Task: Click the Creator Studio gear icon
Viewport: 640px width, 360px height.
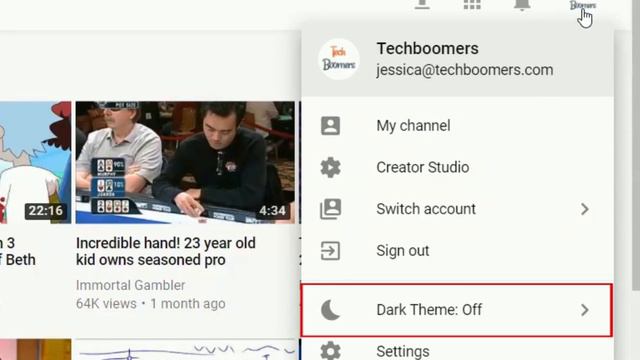Action: point(330,167)
